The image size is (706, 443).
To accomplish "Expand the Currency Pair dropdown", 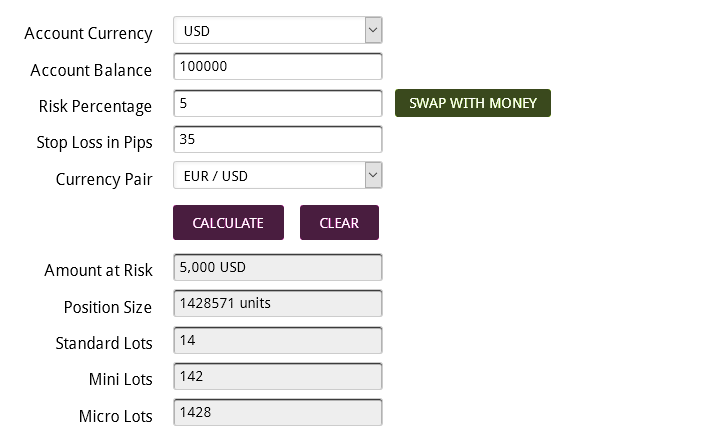I will (277, 176).
